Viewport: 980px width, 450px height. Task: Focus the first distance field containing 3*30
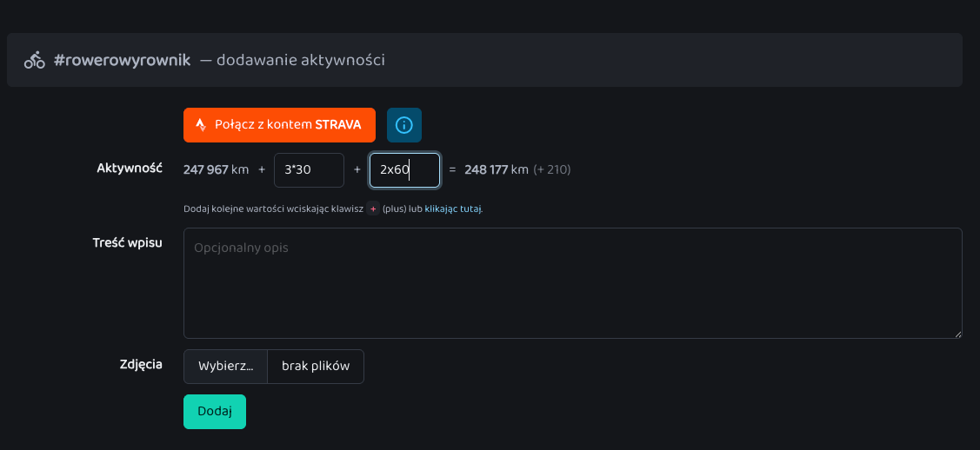pyautogui.click(x=309, y=170)
